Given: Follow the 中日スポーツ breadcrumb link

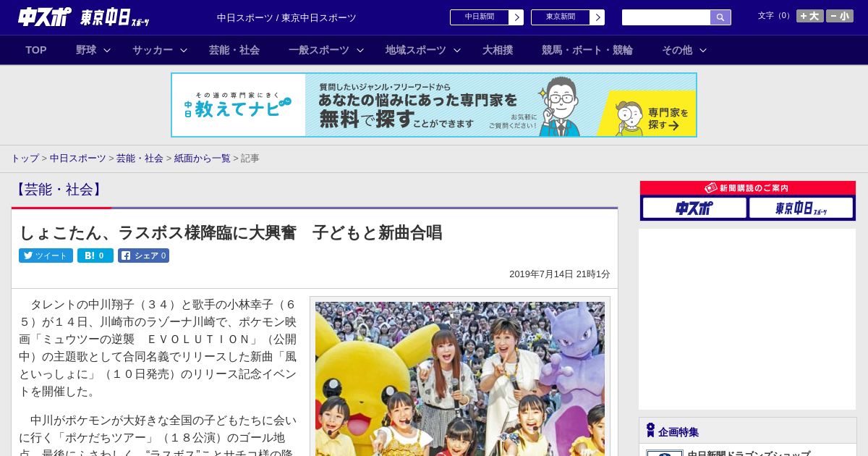Looking at the screenshot, I should coord(78,158).
